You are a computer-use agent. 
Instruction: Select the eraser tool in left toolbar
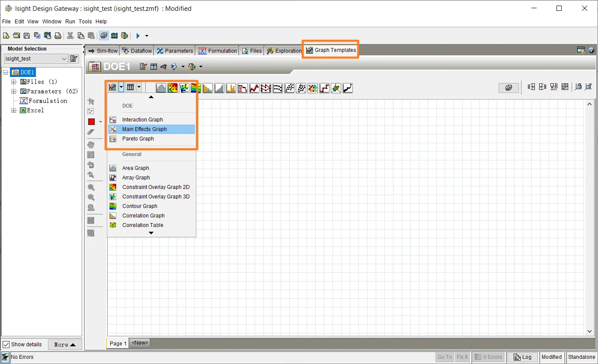click(x=91, y=132)
